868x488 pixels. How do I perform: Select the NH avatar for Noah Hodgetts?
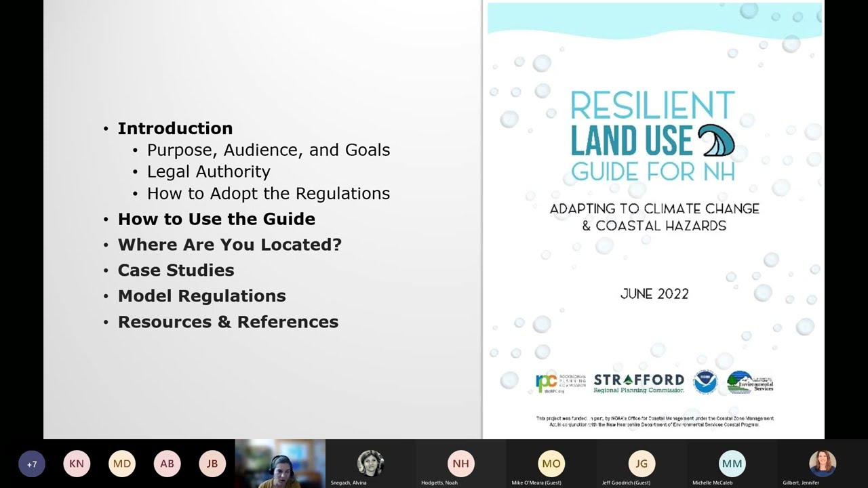(x=461, y=464)
